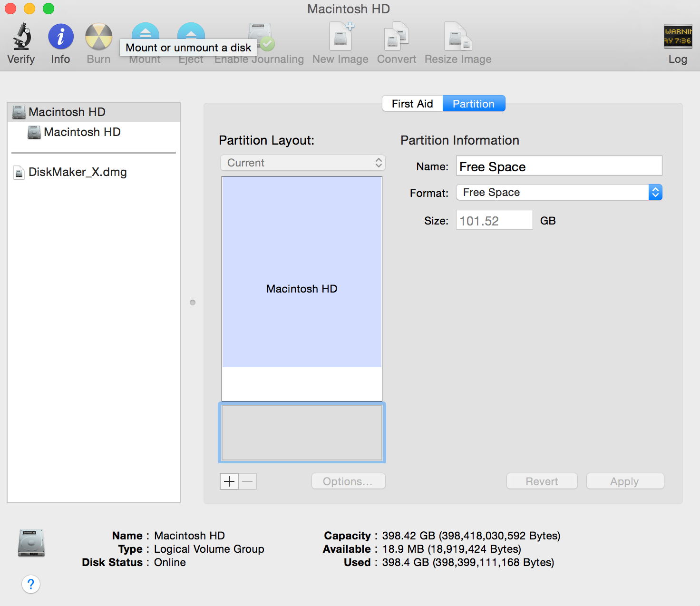Click the Used value 398.4 GB text

pos(468,562)
